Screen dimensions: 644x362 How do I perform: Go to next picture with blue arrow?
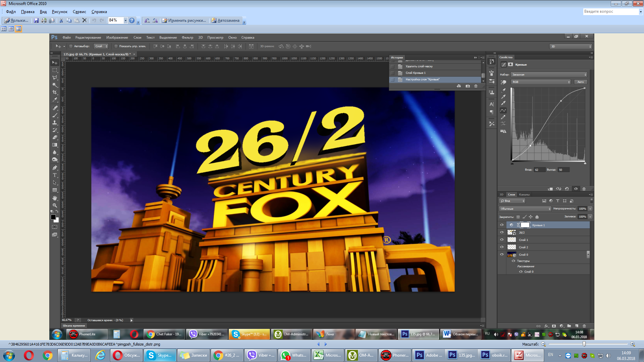[325, 344]
